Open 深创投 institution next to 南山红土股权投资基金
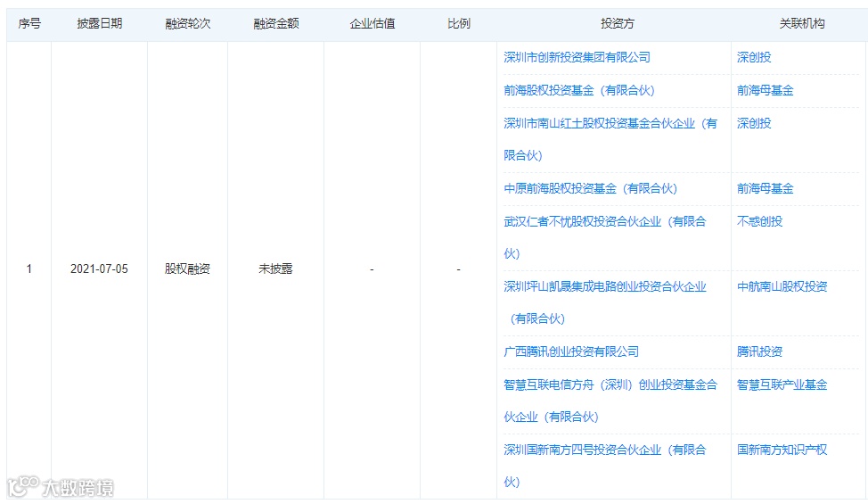 pos(754,123)
